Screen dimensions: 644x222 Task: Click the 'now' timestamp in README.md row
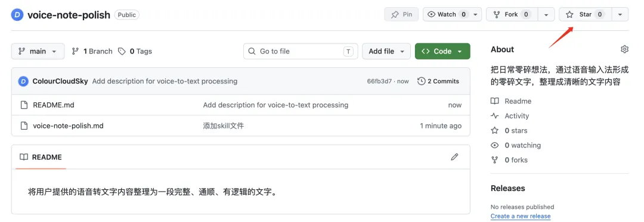[454, 105]
